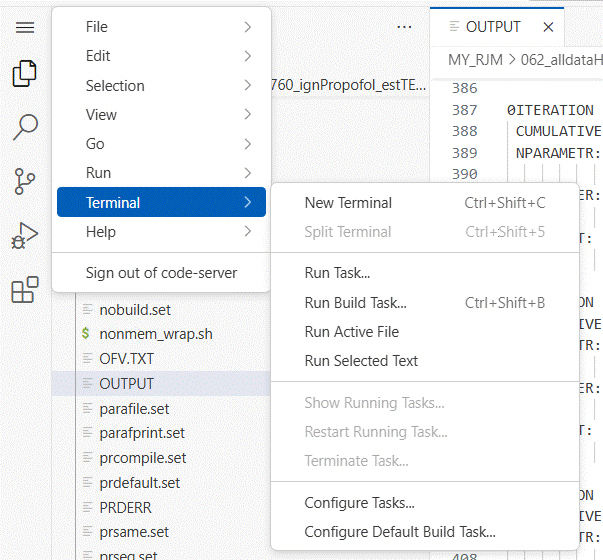Click Sign out of code-server

[x=161, y=273]
